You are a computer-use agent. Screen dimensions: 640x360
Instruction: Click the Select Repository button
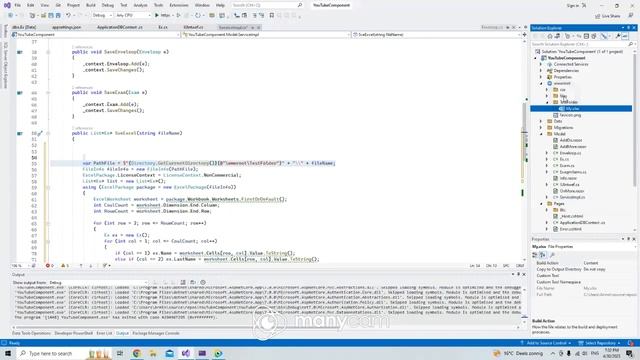[600, 343]
